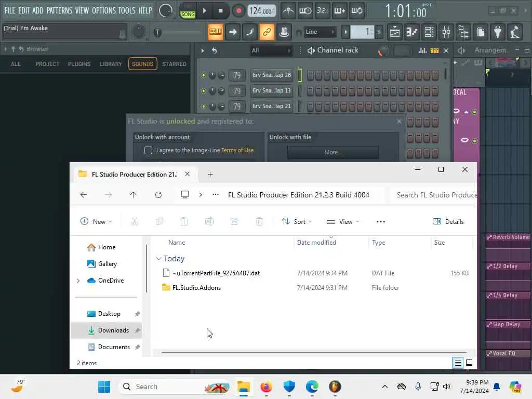Open Downloads in Explorer sidebar

106,330
